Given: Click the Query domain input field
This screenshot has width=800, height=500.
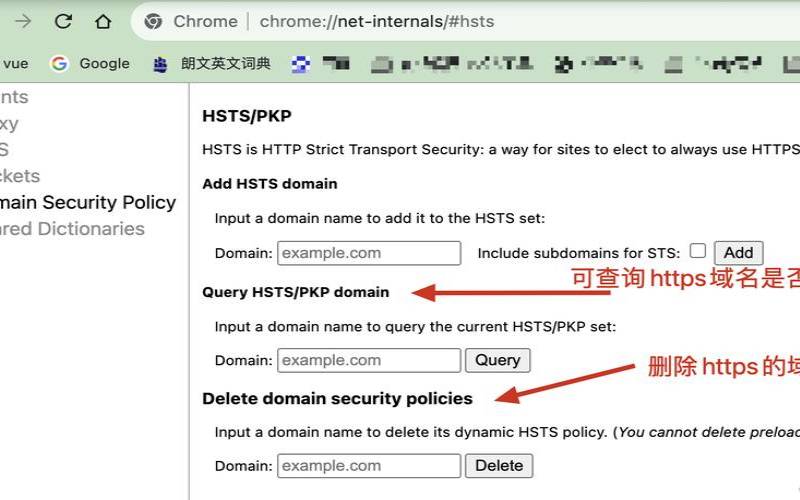Looking at the screenshot, I should [369, 361].
